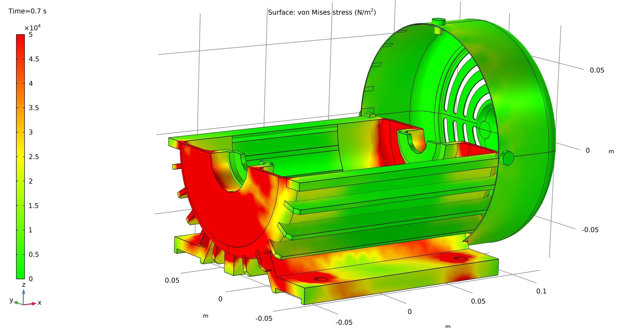The image size is (644, 328).
Task: Click the 0.05 tick label on right vertical axis
Action: 597,70
